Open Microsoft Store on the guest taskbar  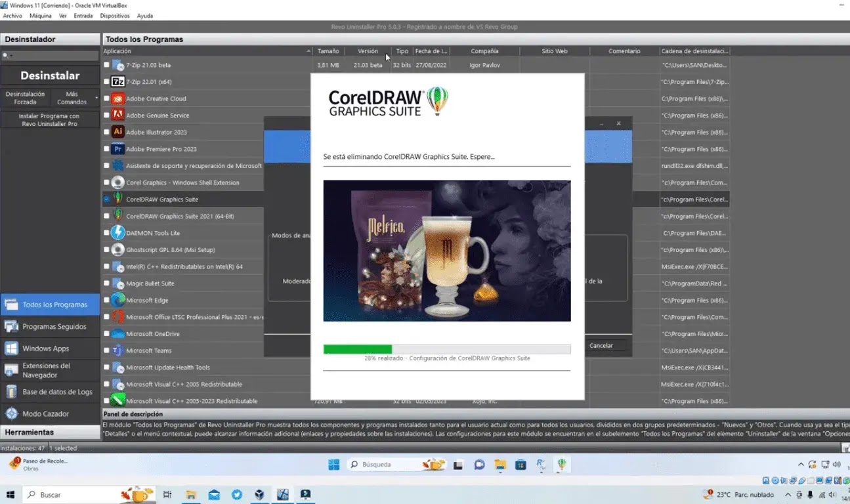point(521,465)
